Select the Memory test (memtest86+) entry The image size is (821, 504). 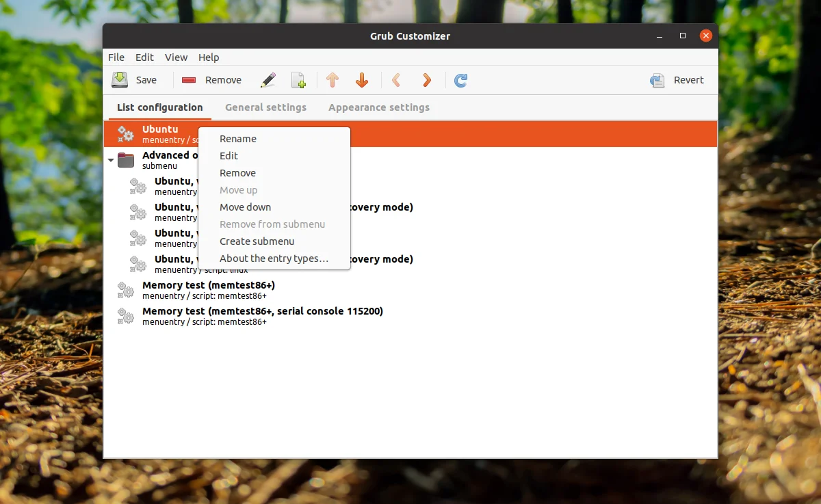pos(410,290)
